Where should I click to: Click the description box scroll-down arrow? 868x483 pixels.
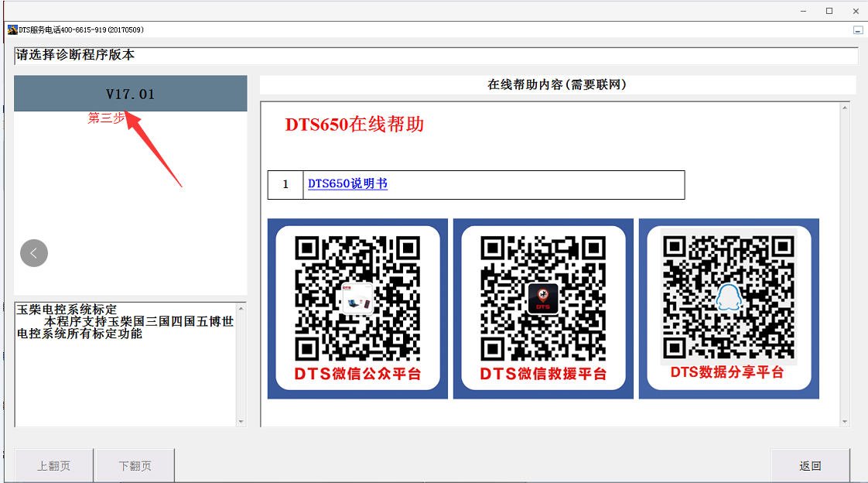[x=241, y=422]
